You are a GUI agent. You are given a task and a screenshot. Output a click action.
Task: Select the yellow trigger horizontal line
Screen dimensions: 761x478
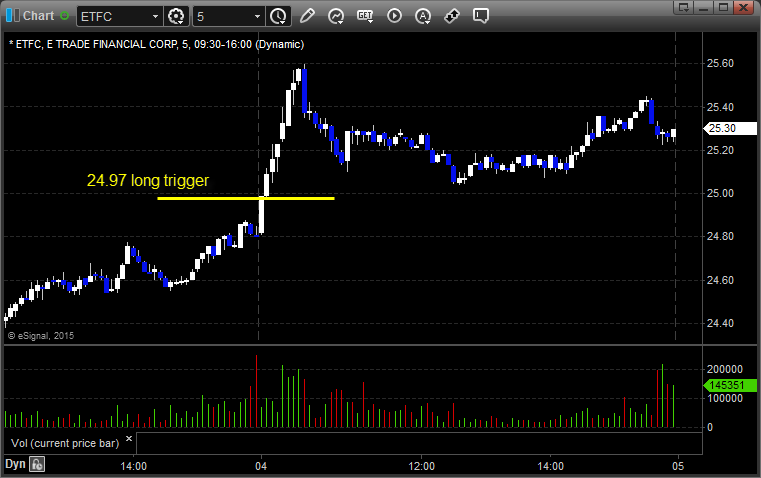pyautogui.click(x=246, y=198)
